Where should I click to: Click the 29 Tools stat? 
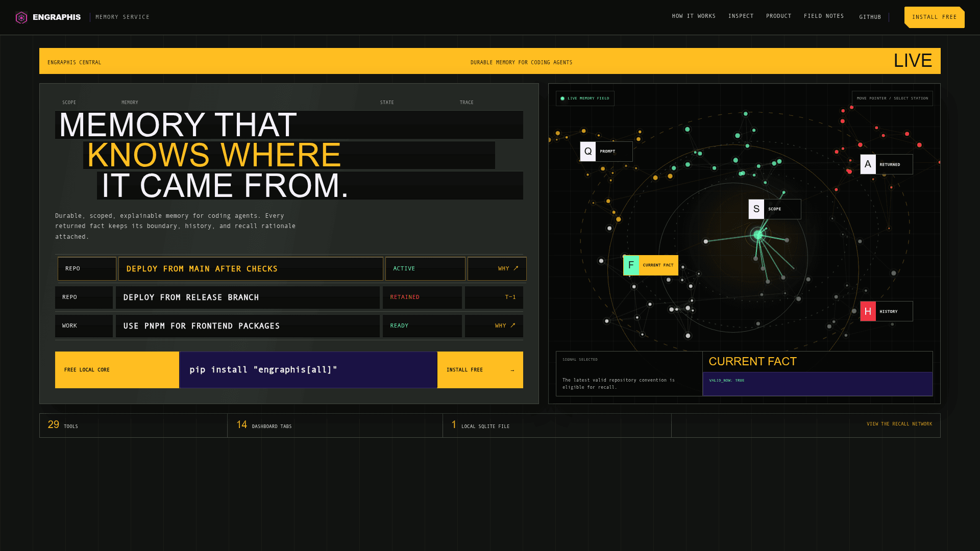click(x=63, y=425)
